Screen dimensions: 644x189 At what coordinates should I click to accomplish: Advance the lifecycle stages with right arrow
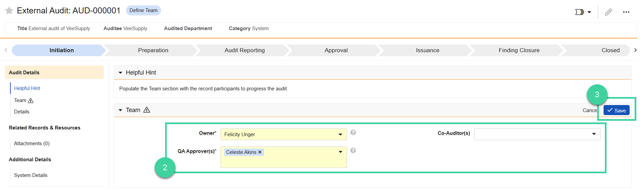click(x=635, y=50)
